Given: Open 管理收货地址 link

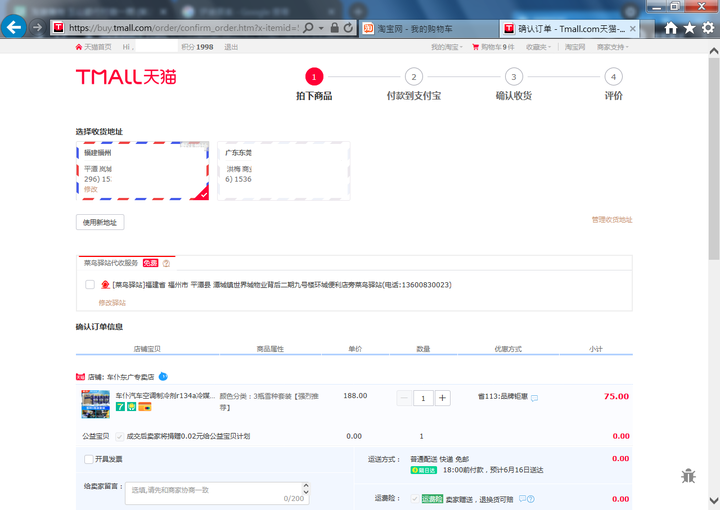Looking at the screenshot, I should (x=612, y=220).
